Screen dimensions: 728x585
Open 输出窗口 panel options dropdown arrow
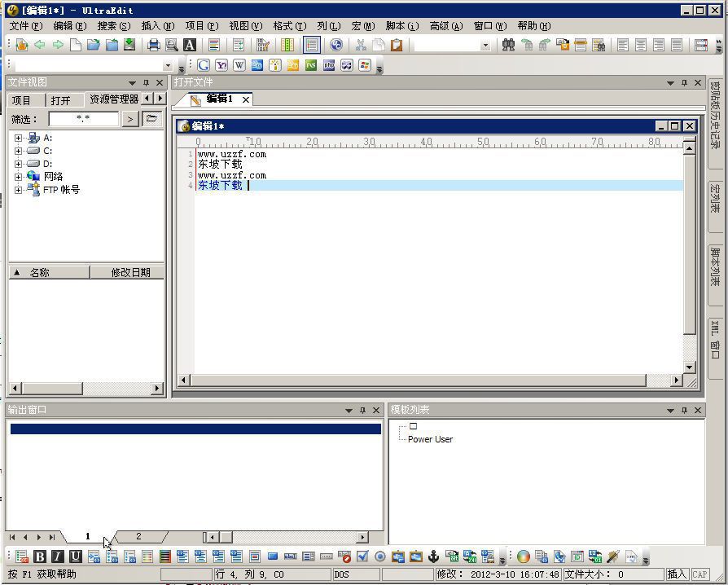click(349, 411)
